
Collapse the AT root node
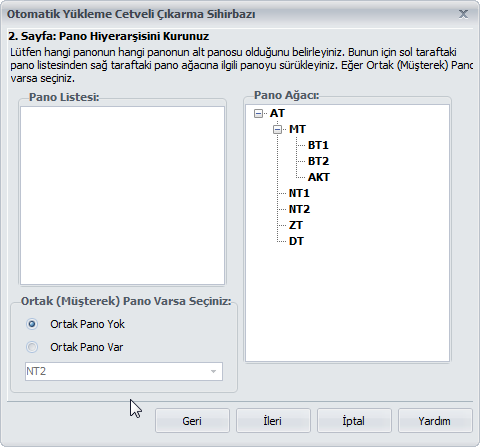pos(258,113)
